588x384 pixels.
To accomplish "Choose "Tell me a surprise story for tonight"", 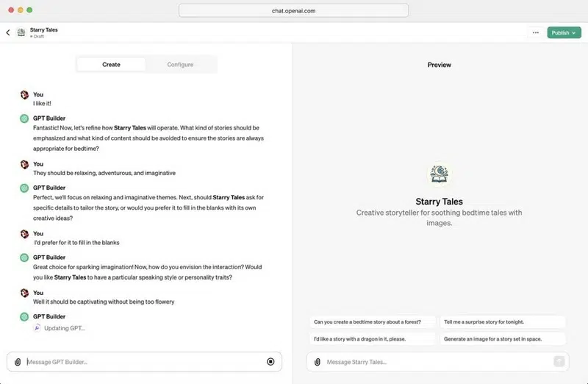I will pyautogui.click(x=503, y=321).
